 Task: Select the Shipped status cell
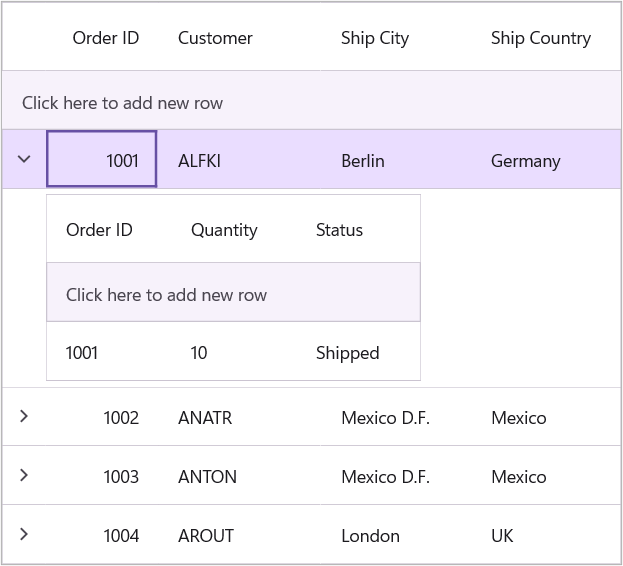347,353
